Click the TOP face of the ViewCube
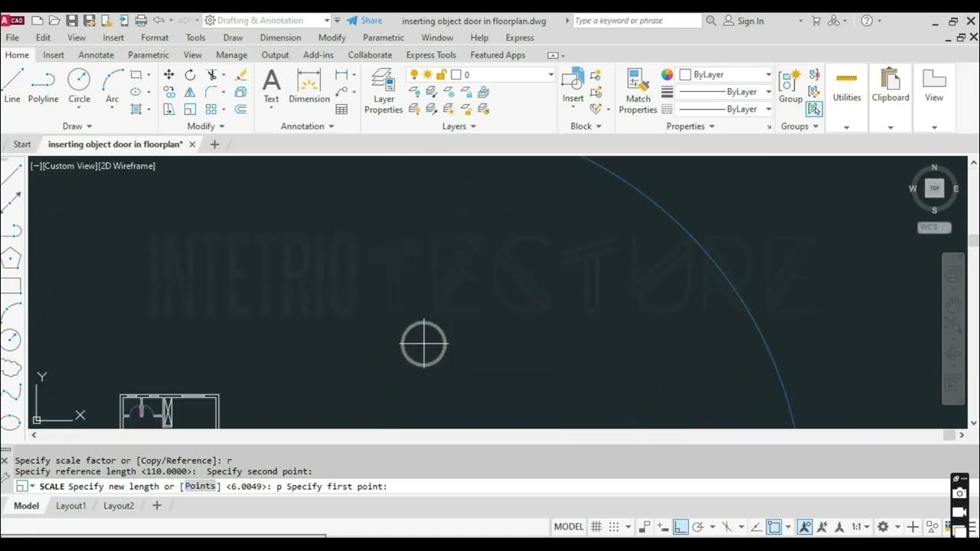The image size is (980, 551). pos(934,188)
